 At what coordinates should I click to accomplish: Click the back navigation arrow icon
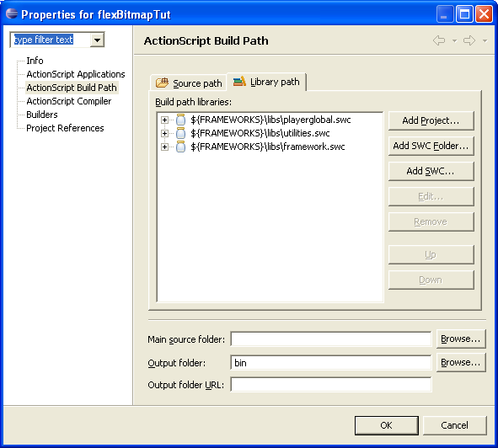(439, 40)
